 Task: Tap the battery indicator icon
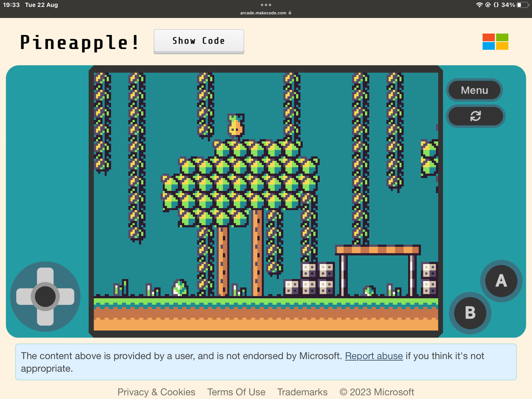pyautogui.click(x=522, y=5)
